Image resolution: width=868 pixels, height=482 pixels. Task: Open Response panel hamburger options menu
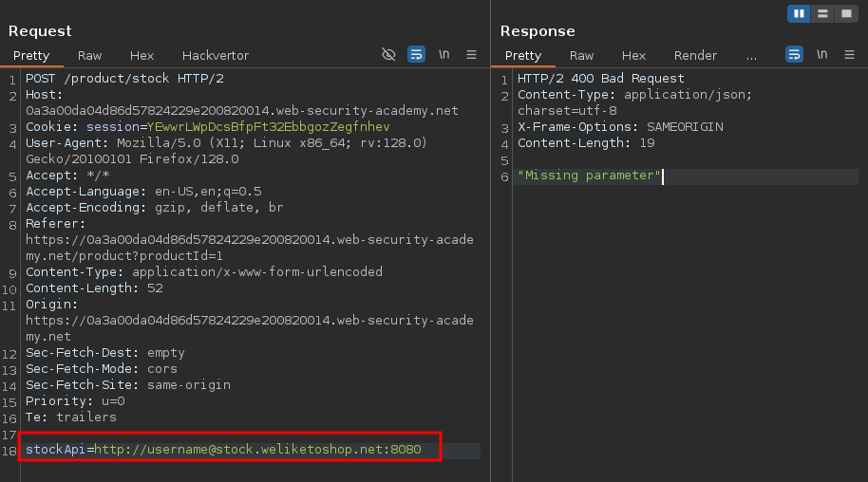(849, 55)
